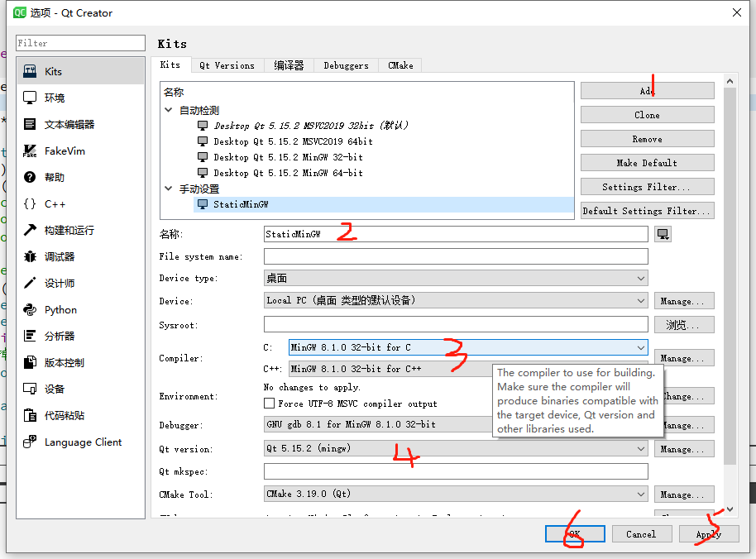Select the 环境 settings icon in sidebar

point(49,97)
